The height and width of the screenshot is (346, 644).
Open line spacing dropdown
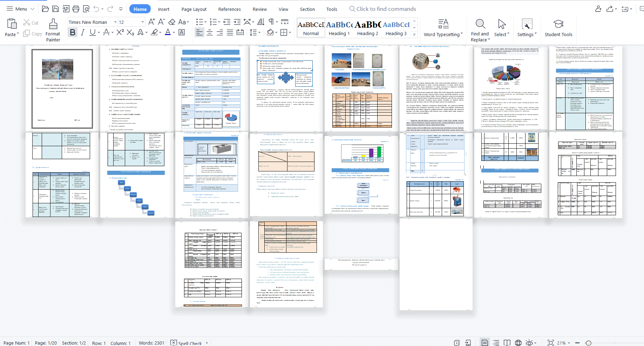[260, 33]
